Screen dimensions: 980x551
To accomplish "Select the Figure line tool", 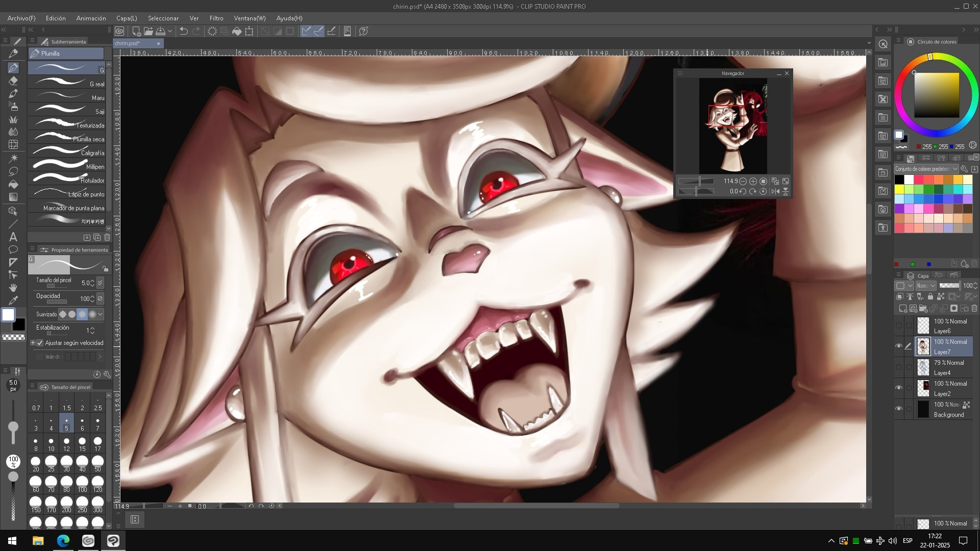I will (14, 224).
